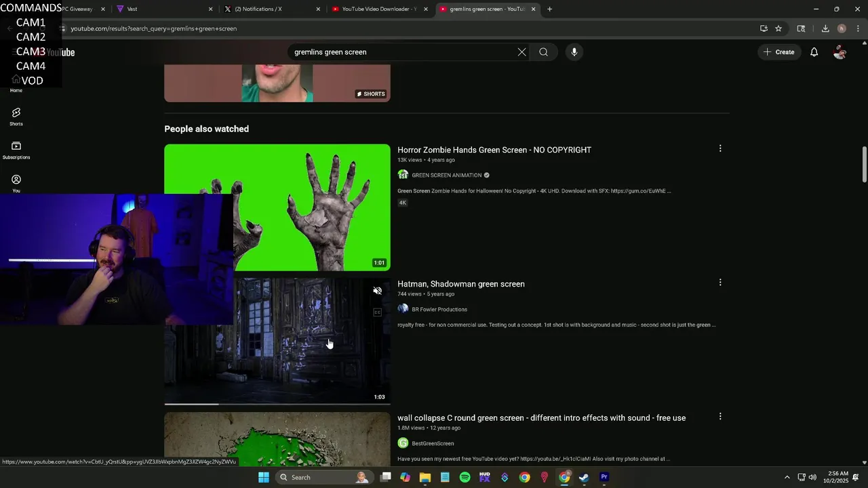Click the taskbar clock showing 2:56 AM
The width and height of the screenshot is (868, 488).
click(x=837, y=477)
